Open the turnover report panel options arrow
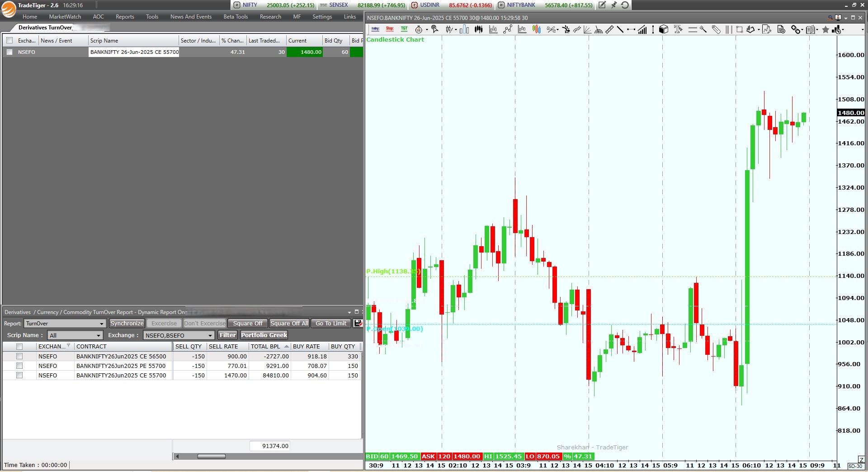Image resolution: width=868 pixels, height=472 pixels. click(349, 312)
